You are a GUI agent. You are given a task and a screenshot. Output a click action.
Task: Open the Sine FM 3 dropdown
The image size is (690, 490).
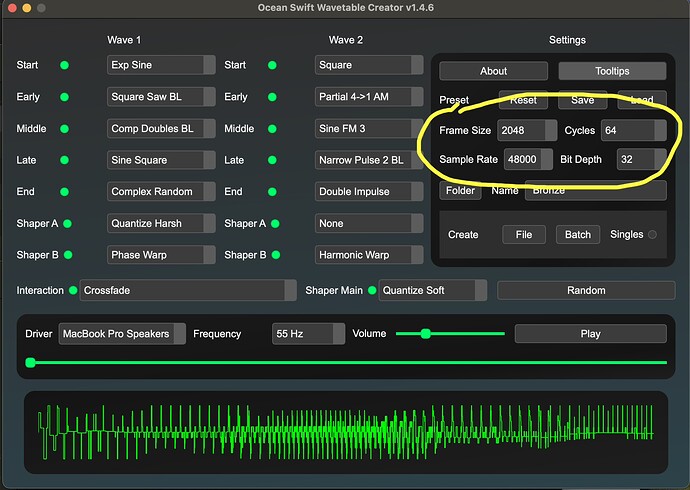(369, 128)
